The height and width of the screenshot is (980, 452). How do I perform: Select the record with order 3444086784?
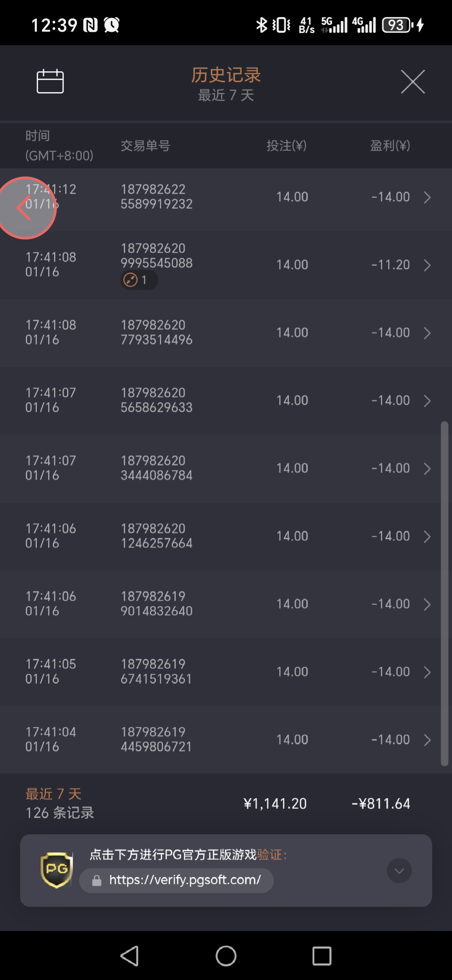point(226,468)
